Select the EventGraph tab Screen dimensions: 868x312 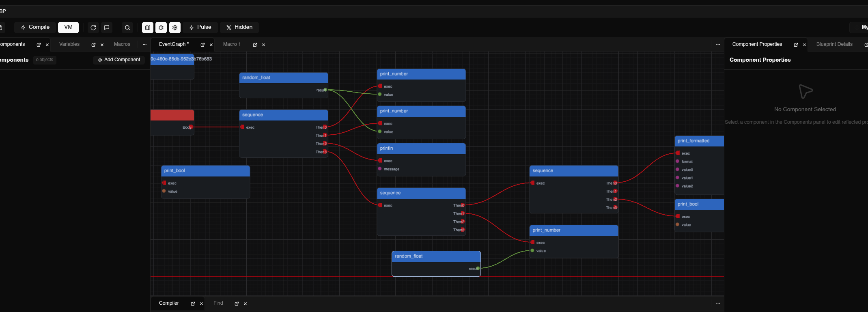click(x=174, y=44)
